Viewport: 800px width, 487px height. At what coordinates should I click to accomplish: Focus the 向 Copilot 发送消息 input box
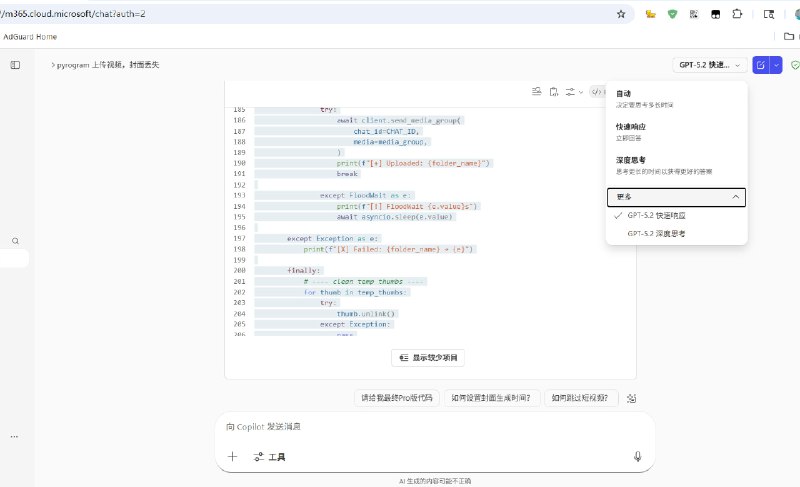[x=435, y=427]
